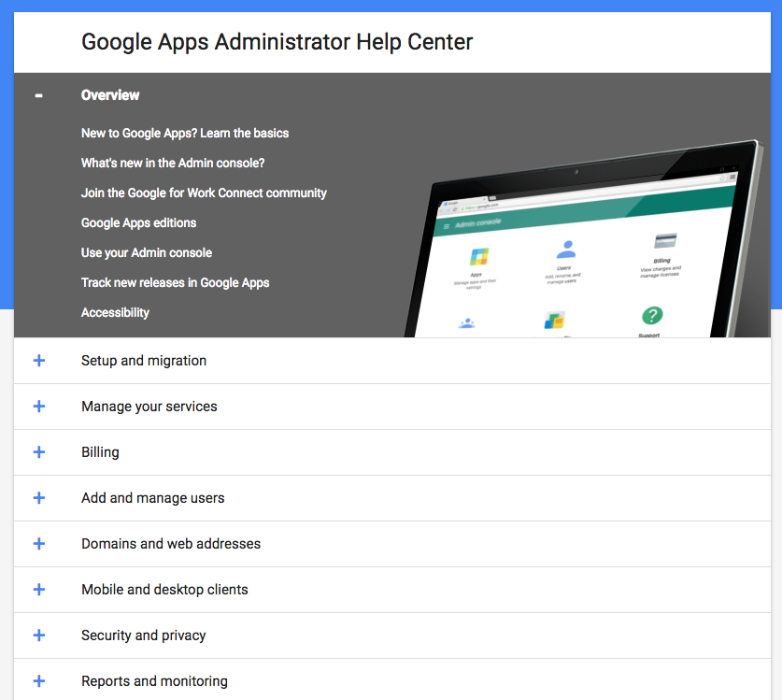Open Join the Google for Work Connect community
The image size is (782, 700).
(204, 193)
